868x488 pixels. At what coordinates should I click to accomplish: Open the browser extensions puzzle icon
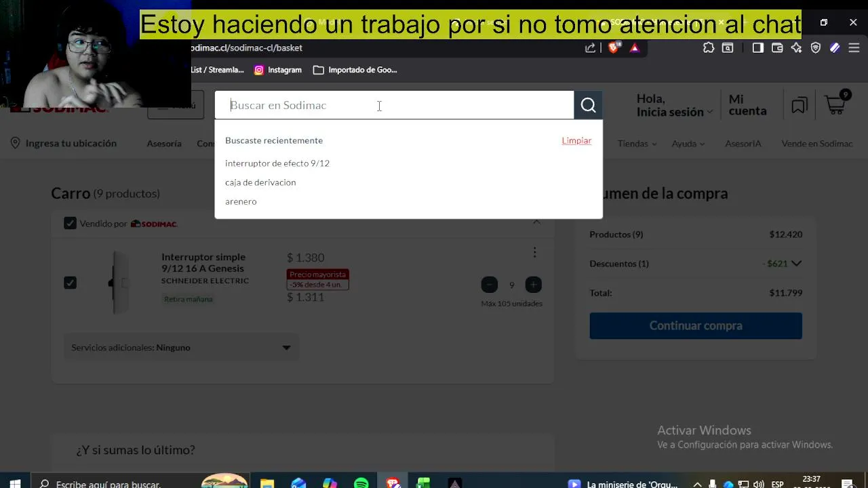tap(709, 47)
